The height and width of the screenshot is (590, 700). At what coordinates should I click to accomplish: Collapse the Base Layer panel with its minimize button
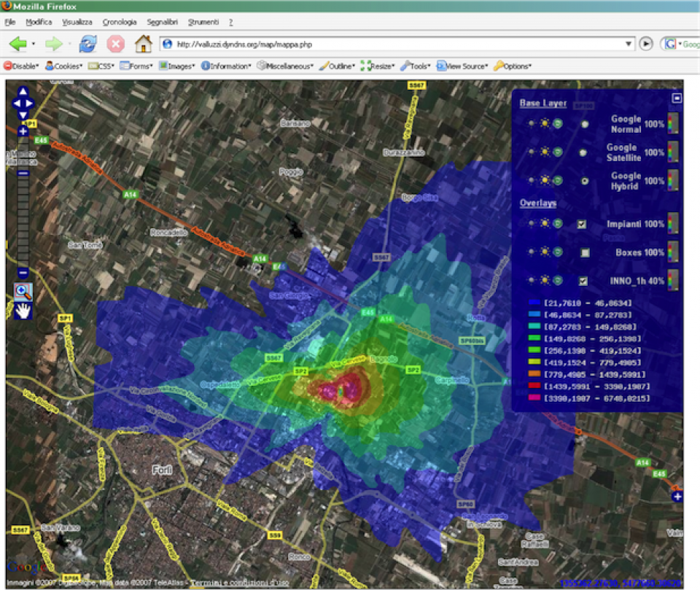pyautogui.click(x=677, y=98)
